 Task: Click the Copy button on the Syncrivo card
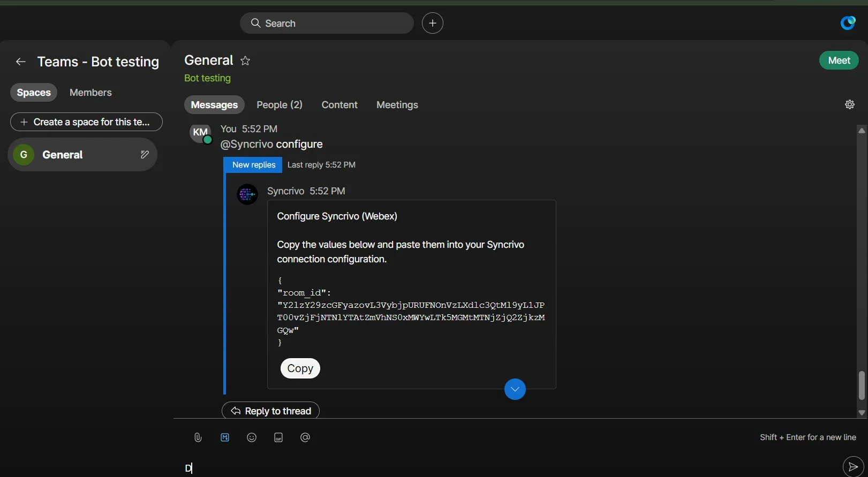point(300,368)
